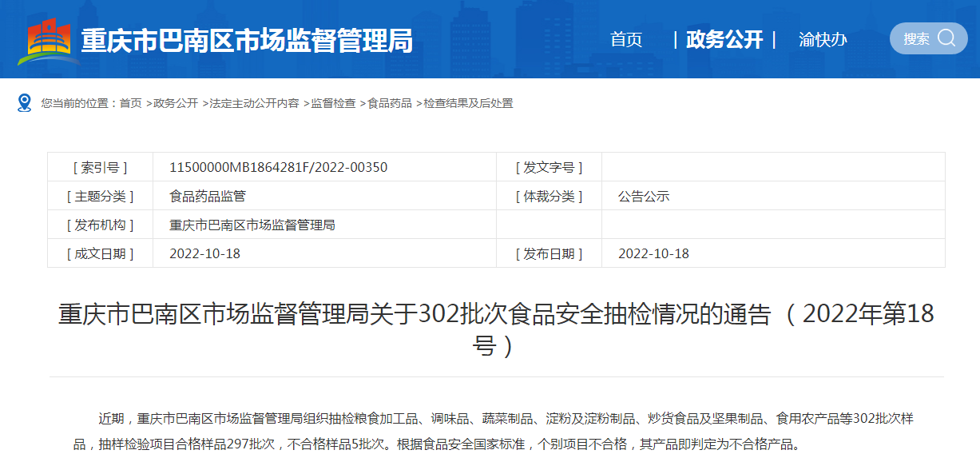Click the 发布机构 value 重庆市巴南区市场监督管理局
The height and width of the screenshot is (458, 980).
pos(252,225)
